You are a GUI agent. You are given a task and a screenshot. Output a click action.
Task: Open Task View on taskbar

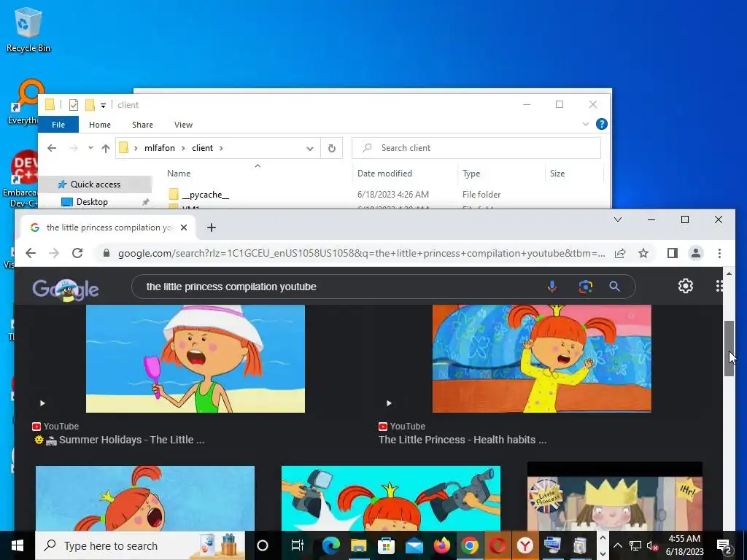point(298,545)
